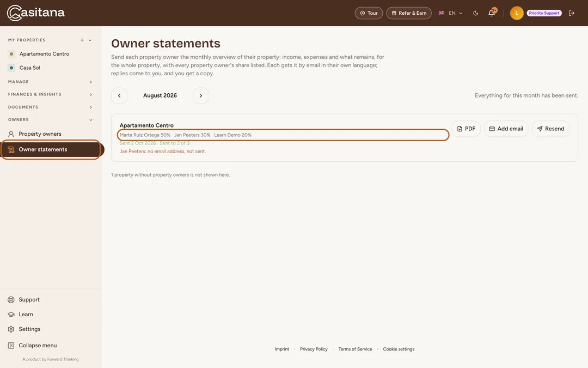Image resolution: width=588 pixels, height=368 pixels.
Task: Select Casa Sol in sidebar
Action: [x=29, y=68]
